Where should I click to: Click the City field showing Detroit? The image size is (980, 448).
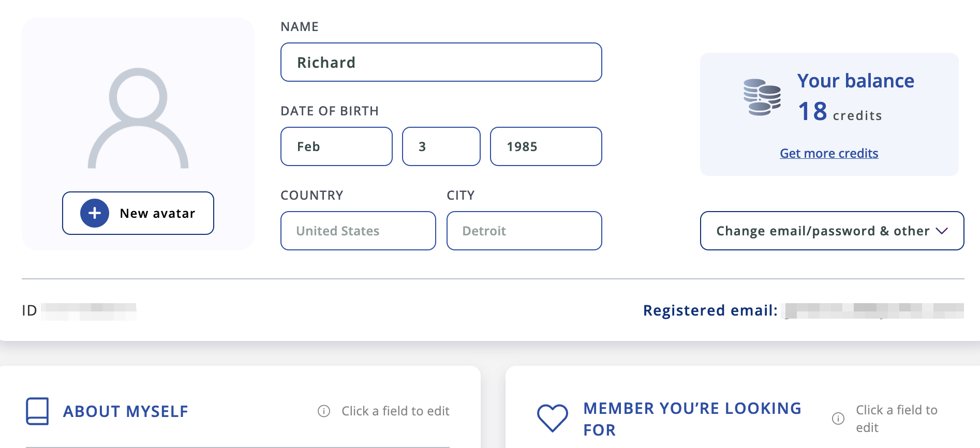(x=524, y=231)
